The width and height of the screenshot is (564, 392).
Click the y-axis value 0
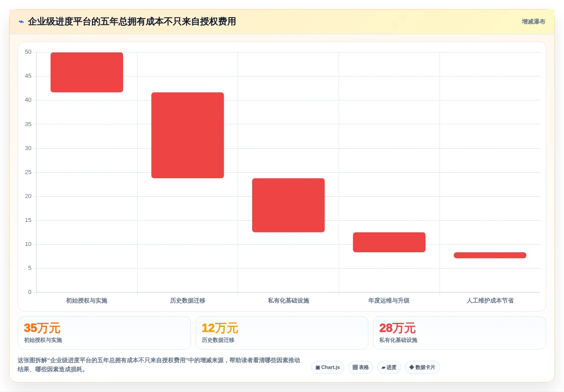click(30, 292)
